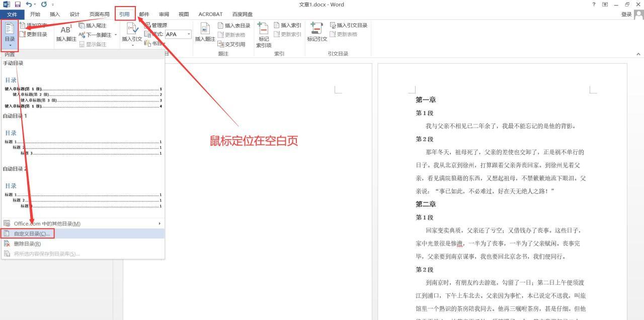Click the line starting 回家变卖典质
Image resolution: width=644 pixels, height=320 pixels.
[x=504, y=231]
